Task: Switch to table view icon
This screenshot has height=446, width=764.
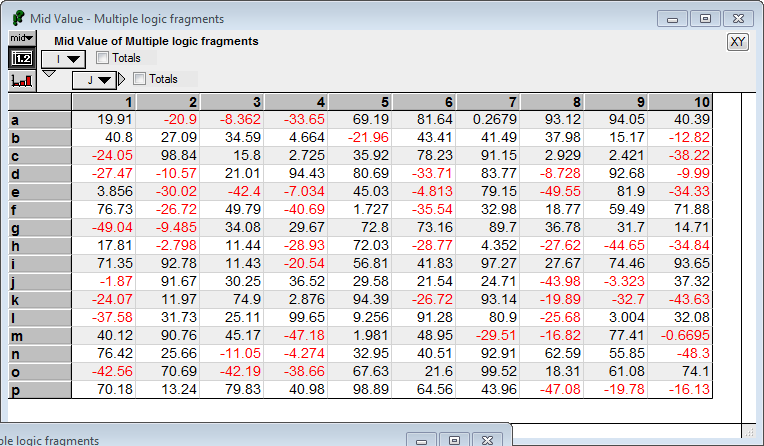Action: coord(22,58)
